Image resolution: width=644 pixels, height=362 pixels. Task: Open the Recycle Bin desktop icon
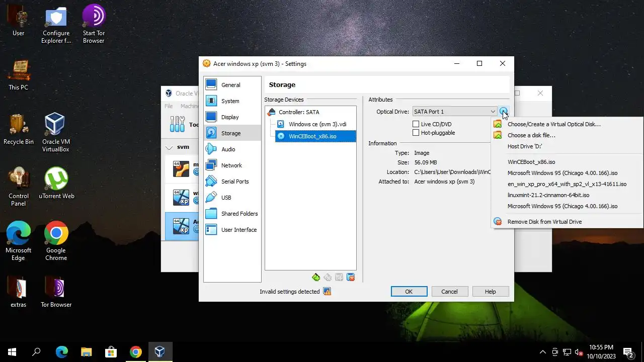coord(19,129)
